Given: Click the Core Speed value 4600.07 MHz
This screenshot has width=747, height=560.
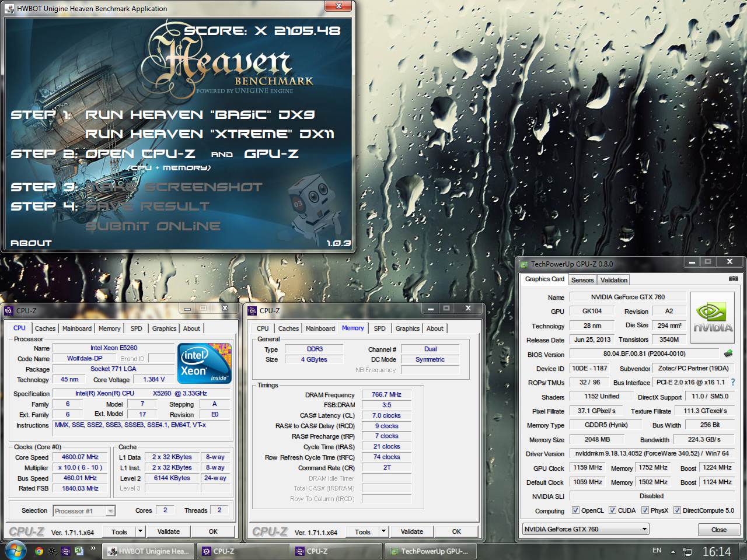Looking at the screenshot, I should point(81,457).
